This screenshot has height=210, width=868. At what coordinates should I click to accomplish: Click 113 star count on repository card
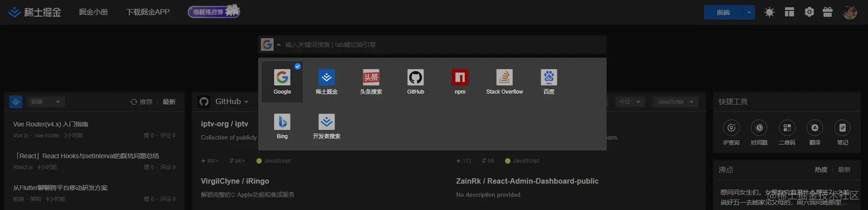(463, 161)
